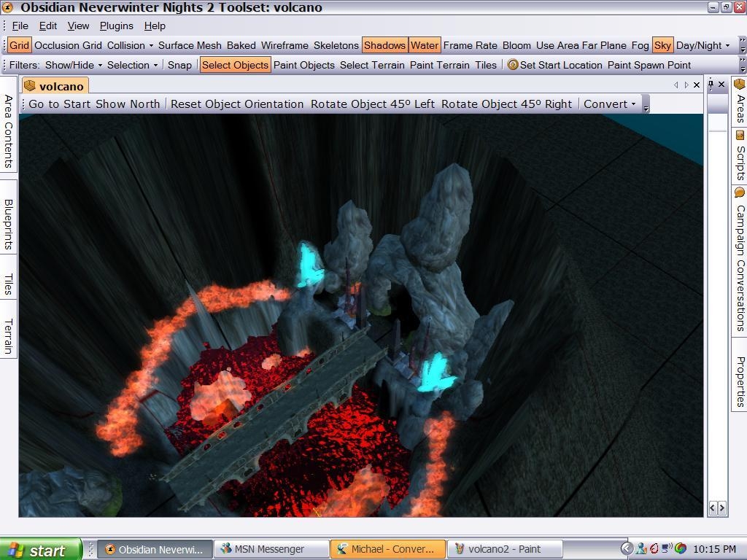Click Rotate Object 45º Left button

click(372, 104)
